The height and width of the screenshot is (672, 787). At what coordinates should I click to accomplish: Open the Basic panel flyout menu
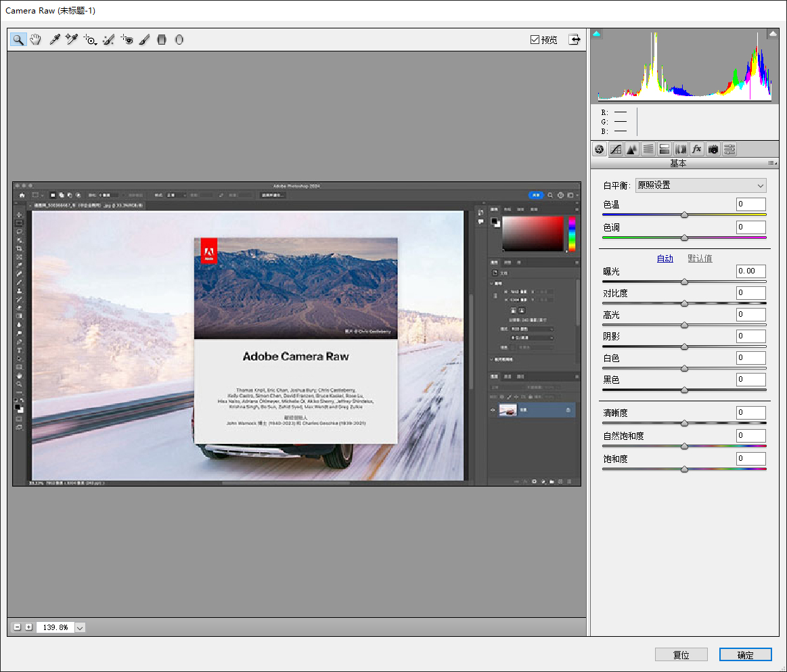point(771,162)
